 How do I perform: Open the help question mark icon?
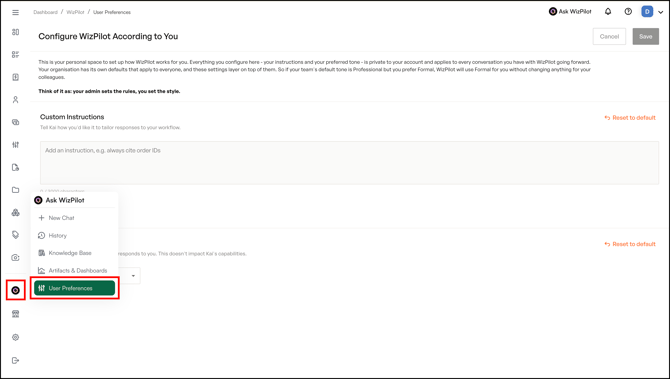628,12
